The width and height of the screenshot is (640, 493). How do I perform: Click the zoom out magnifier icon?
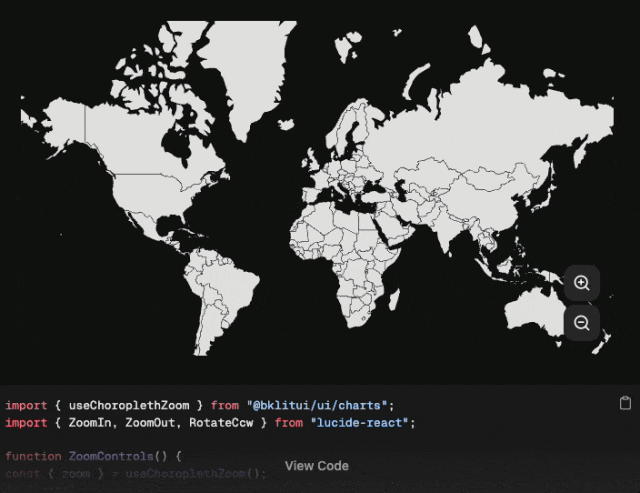[x=582, y=322]
